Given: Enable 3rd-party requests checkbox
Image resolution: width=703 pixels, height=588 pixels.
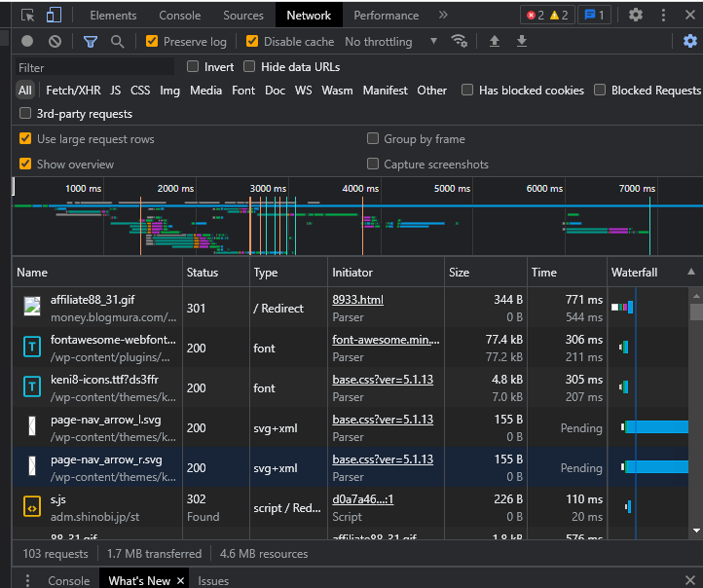Looking at the screenshot, I should pyautogui.click(x=25, y=113).
